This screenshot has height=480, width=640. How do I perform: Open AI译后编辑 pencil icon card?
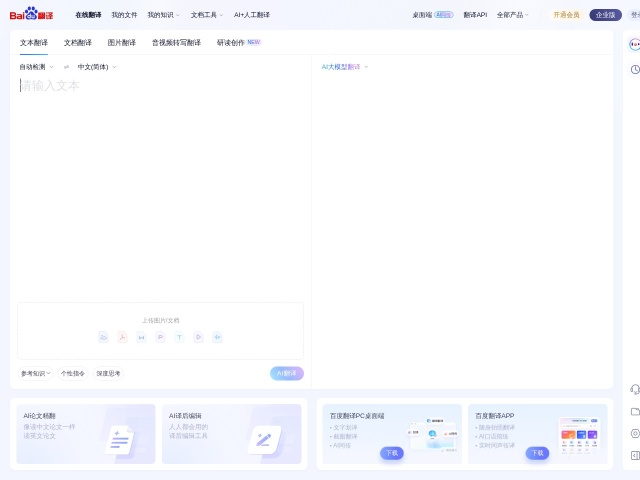pyautogui.click(x=231, y=434)
